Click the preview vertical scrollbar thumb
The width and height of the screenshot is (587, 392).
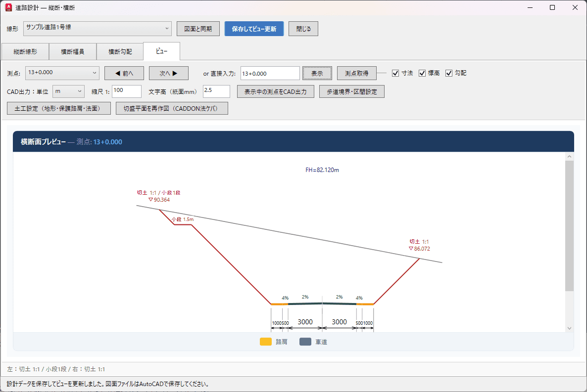click(569, 225)
